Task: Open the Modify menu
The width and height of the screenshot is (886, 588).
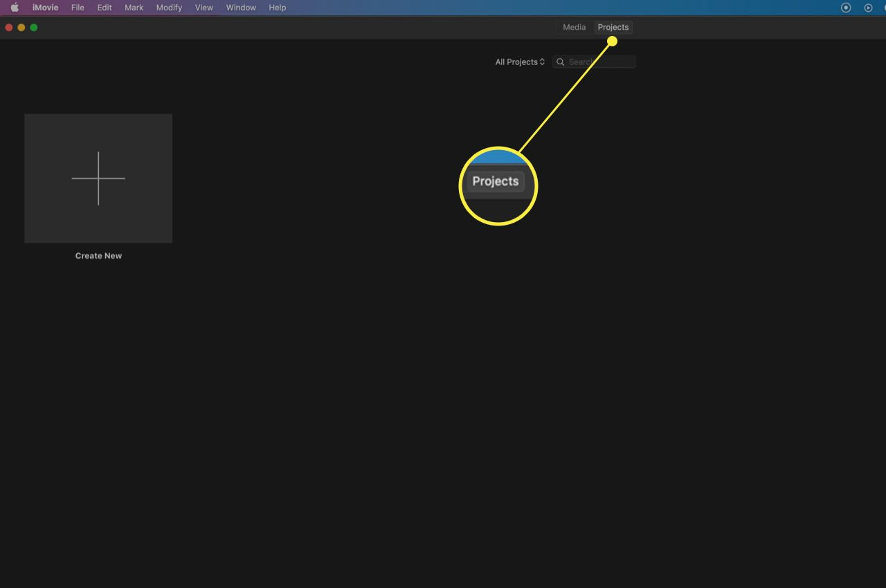Action: (169, 8)
